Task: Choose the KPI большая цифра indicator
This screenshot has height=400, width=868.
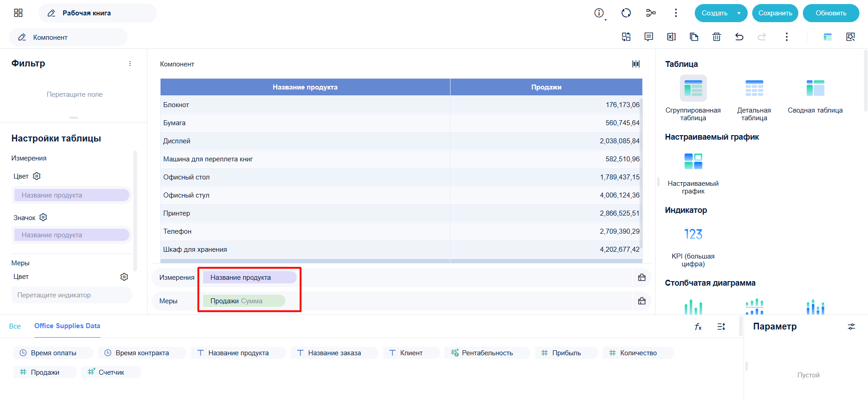Action: [693, 245]
